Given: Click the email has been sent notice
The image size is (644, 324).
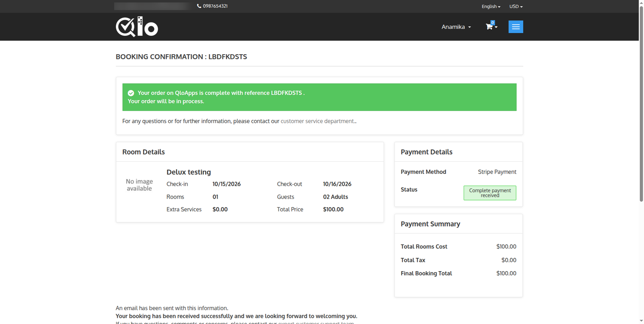Looking at the screenshot, I should tap(172, 308).
